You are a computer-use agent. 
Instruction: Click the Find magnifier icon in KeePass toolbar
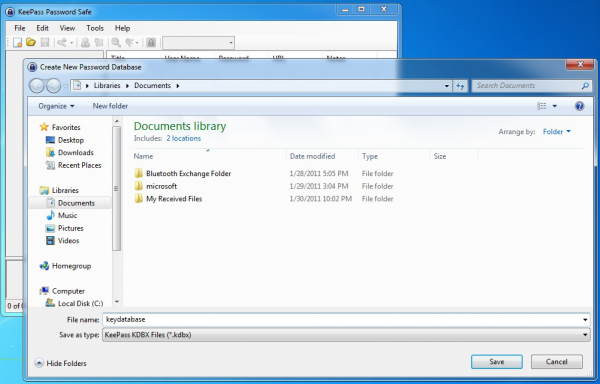[116, 42]
